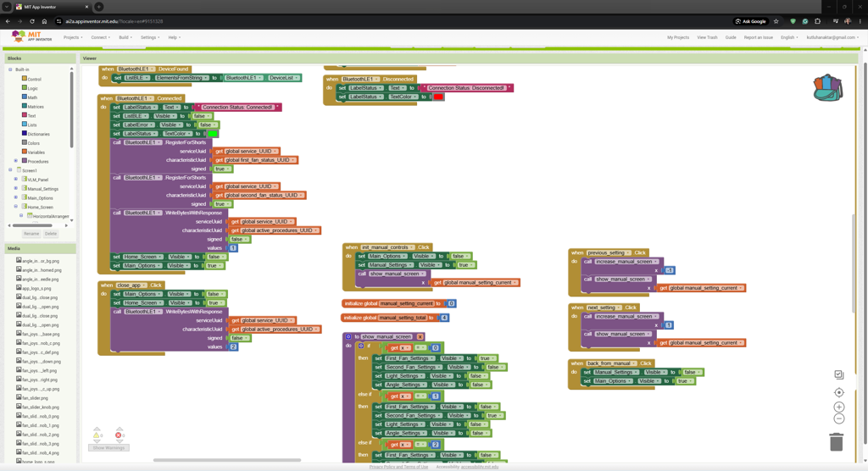Click the green shield extension icon
This screenshot has width=868, height=471.
tap(793, 21)
